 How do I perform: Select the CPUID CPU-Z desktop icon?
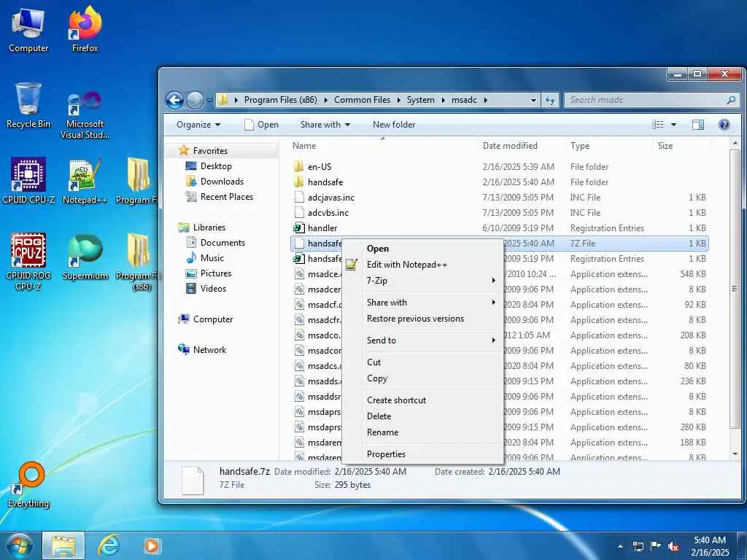[28, 181]
